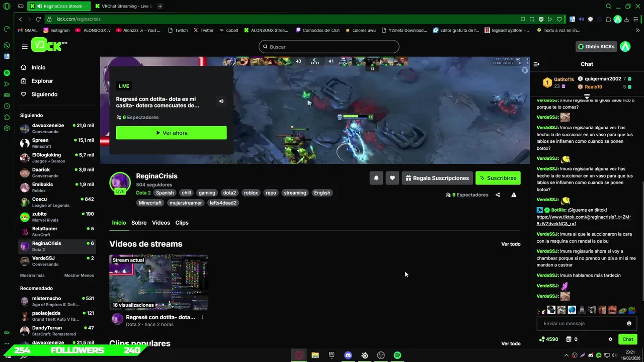
Task: Send message with Chat button
Action: (x=627, y=339)
